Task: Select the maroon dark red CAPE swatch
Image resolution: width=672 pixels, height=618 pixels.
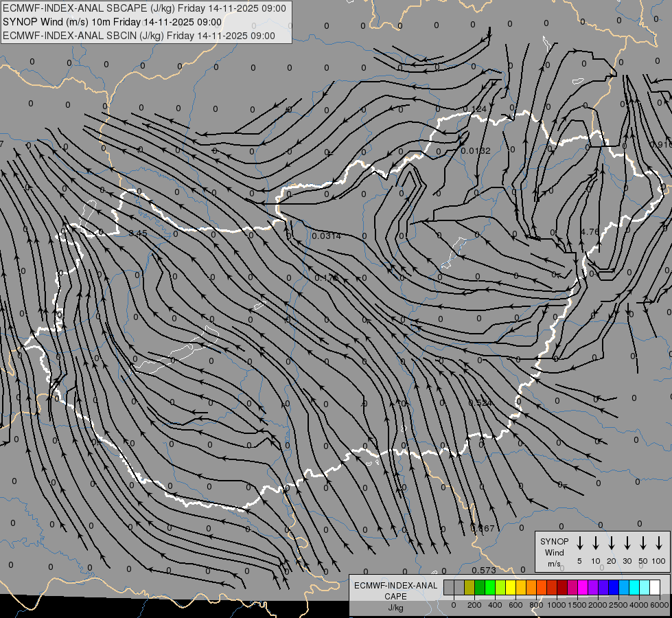Action: click(562, 587)
